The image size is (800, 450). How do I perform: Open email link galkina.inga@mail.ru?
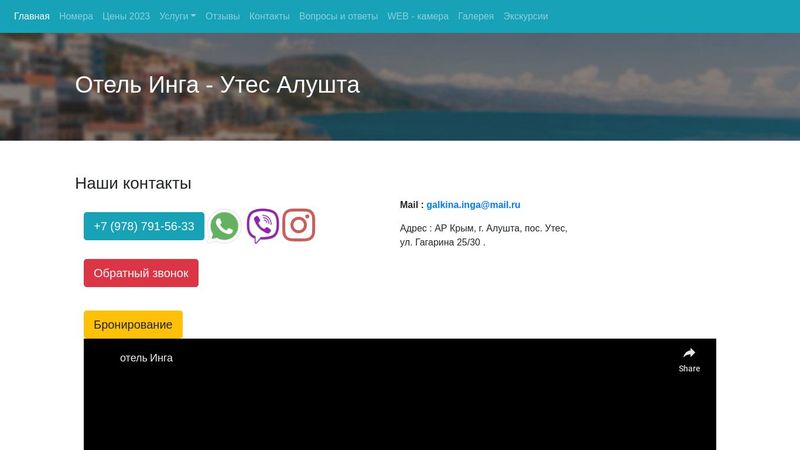click(473, 204)
